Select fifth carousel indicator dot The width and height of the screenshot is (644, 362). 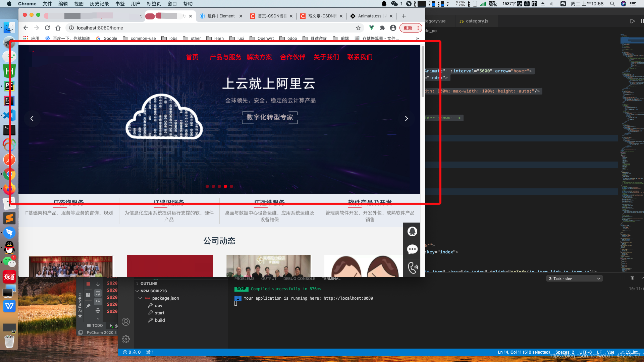(231, 186)
